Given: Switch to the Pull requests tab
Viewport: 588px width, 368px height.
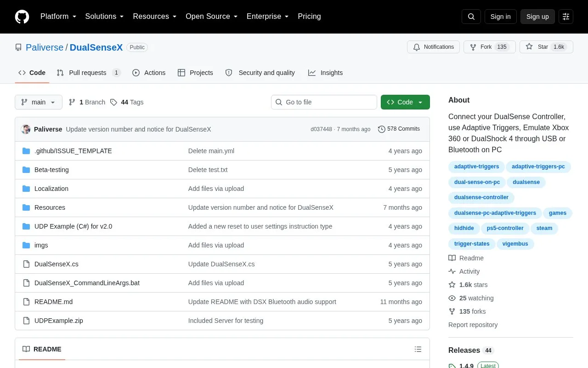Looking at the screenshot, I should coord(89,73).
